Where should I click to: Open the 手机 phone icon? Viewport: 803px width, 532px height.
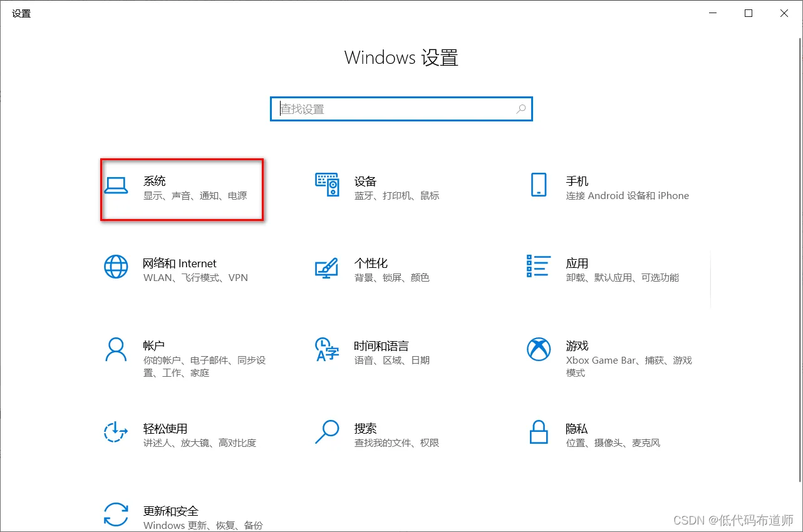(539, 185)
